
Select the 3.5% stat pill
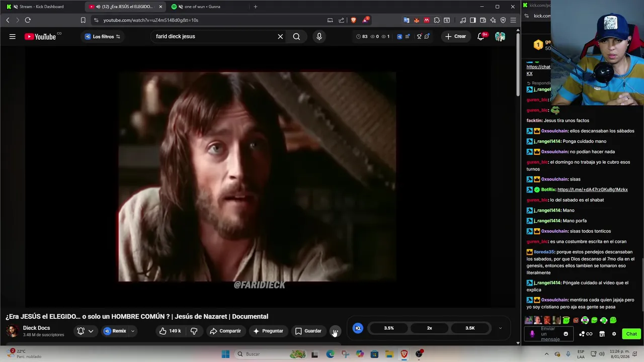pos(389,328)
